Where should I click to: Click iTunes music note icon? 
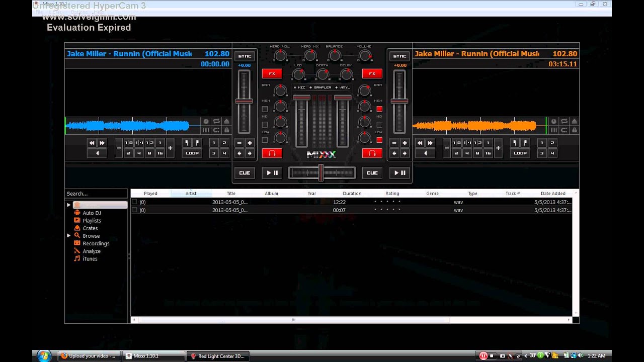tap(77, 258)
